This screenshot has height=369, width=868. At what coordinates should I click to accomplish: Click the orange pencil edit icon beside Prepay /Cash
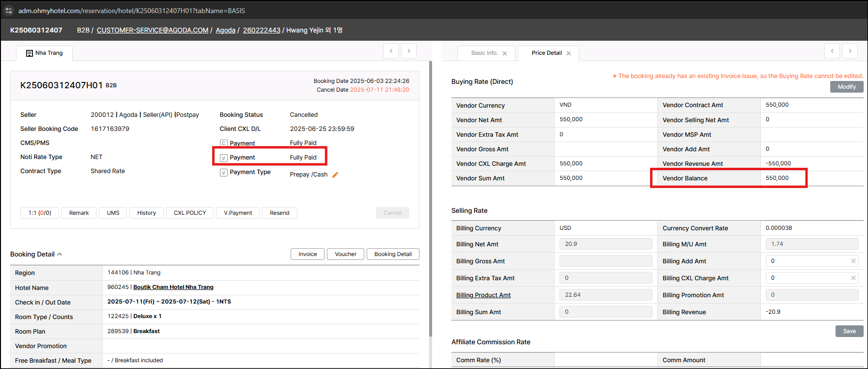coord(335,175)
